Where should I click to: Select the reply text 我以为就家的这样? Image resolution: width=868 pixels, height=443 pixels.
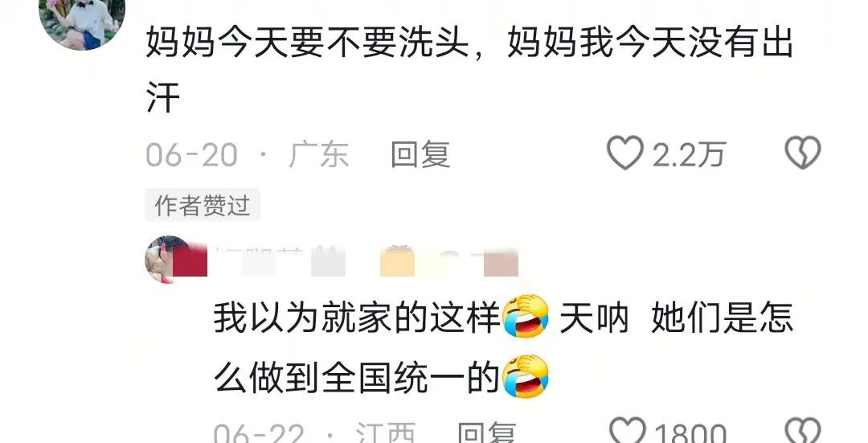(357, 318)
